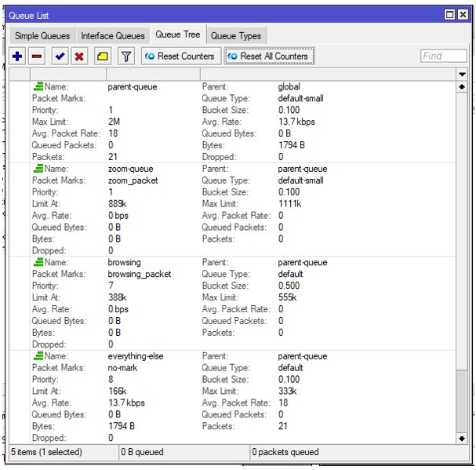
Task: Click the zoom-queue green queue icon
Action: (x=38, y=169)
